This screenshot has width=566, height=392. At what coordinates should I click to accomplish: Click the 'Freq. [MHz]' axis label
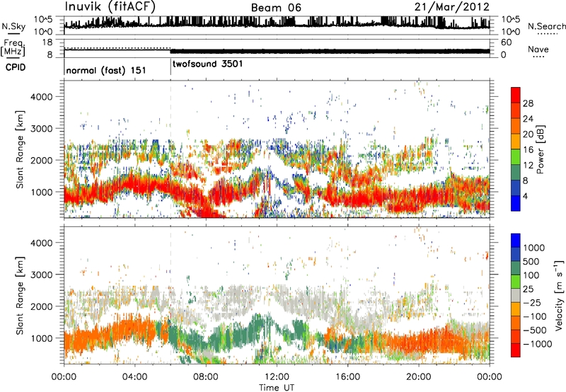click(x=13, y=47)
